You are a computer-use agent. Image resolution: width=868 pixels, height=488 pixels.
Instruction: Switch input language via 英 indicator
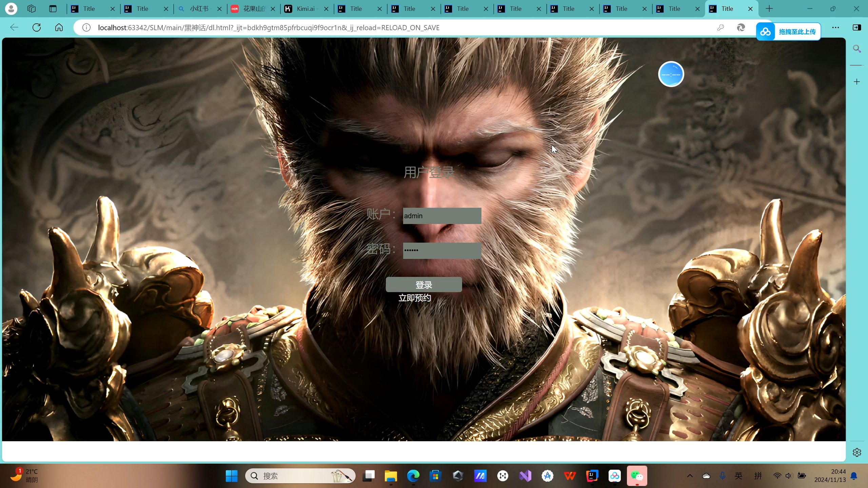click(x=739, y=476)
